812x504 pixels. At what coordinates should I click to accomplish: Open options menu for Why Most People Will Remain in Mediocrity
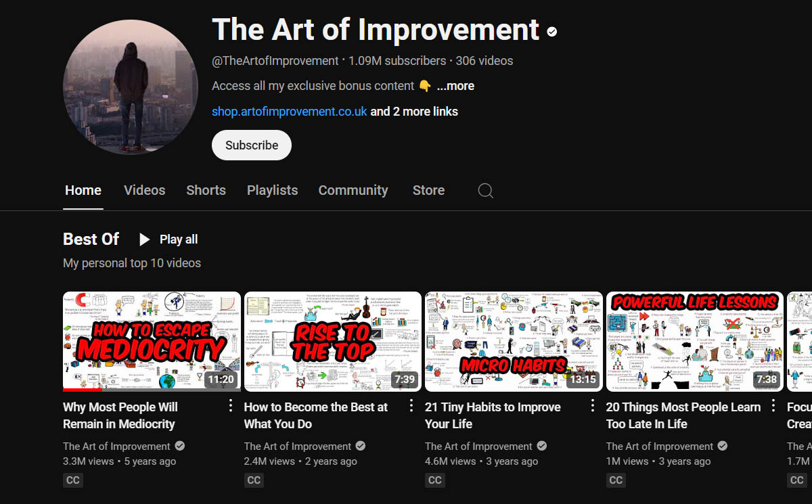click(230, 405)
